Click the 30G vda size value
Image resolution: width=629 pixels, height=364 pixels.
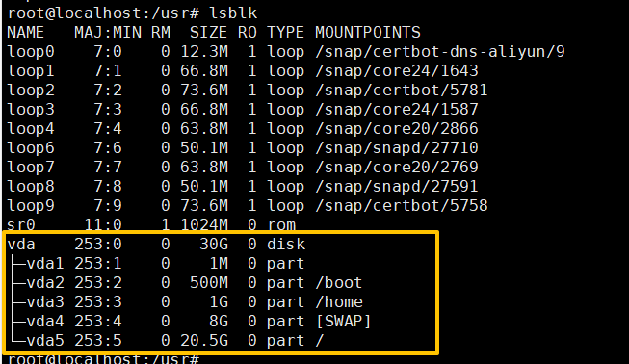coord(214,245)
